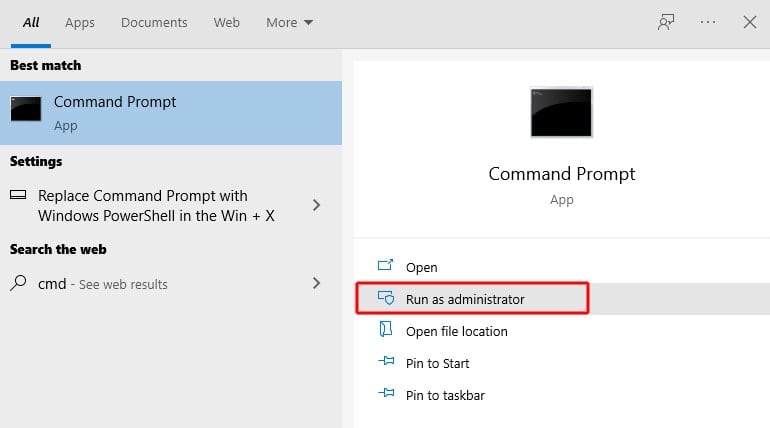Close the search panel

[x=749, y=22]
